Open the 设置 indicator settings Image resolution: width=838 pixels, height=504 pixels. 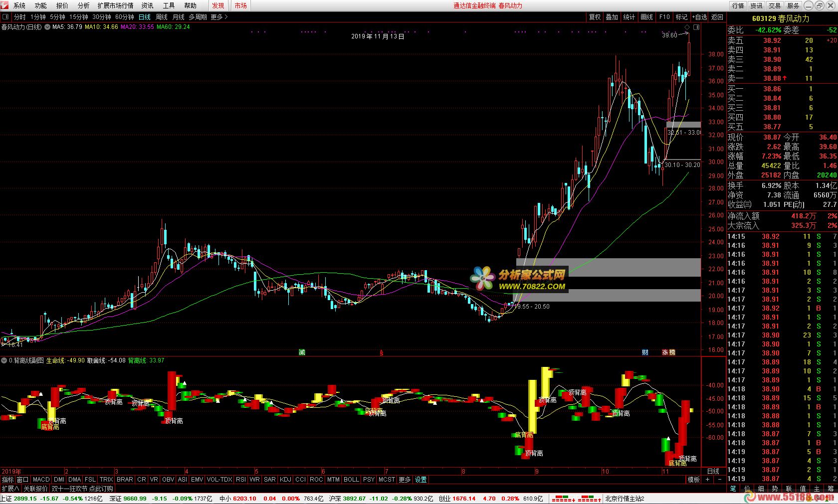pyautogui.click(x=421, y=480)
